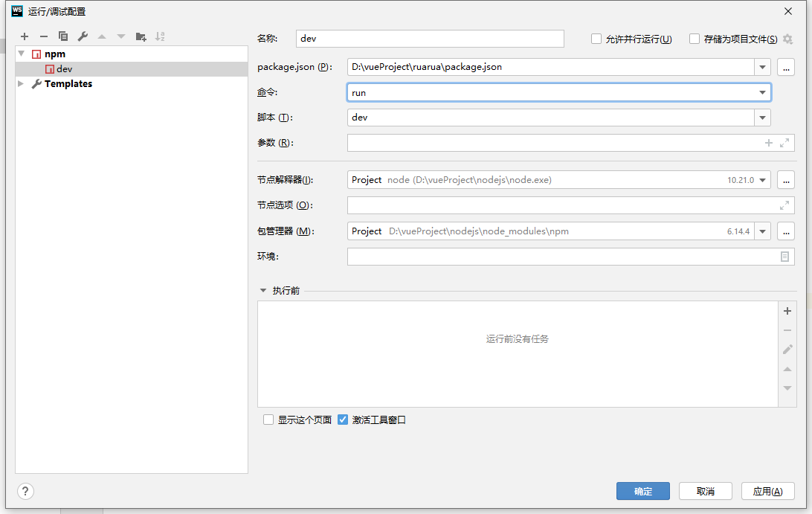Viewport: 812px width, 514px height.
Task: Add a new run configuration with plus icon
Action: pyautogui.click(x=24, y=36)
